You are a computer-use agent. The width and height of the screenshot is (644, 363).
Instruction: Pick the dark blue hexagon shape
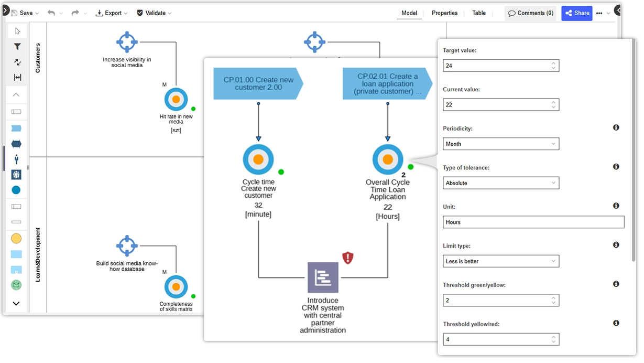16,144
